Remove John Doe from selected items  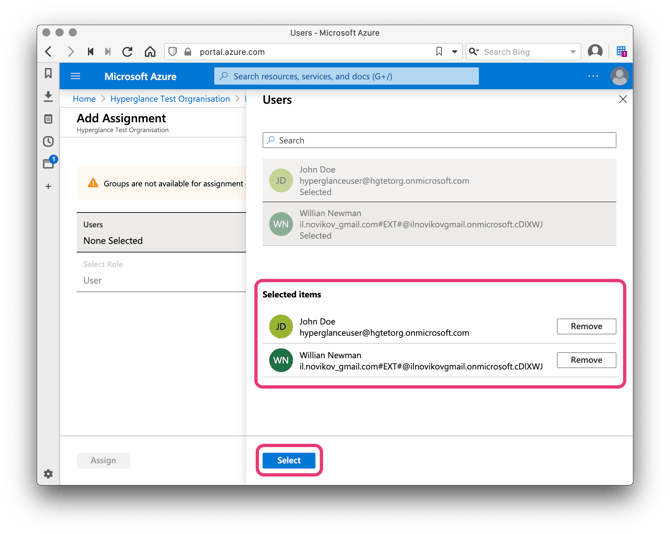pos(586,326)
